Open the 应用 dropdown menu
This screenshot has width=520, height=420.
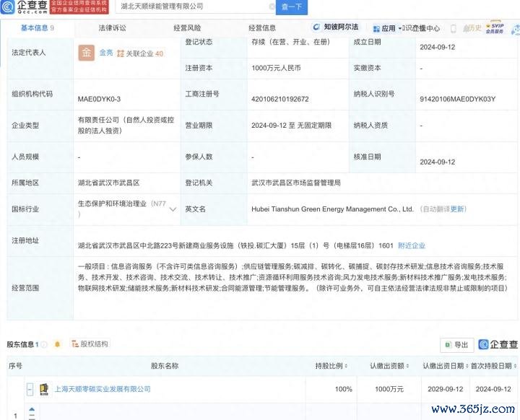pos(386,29)
